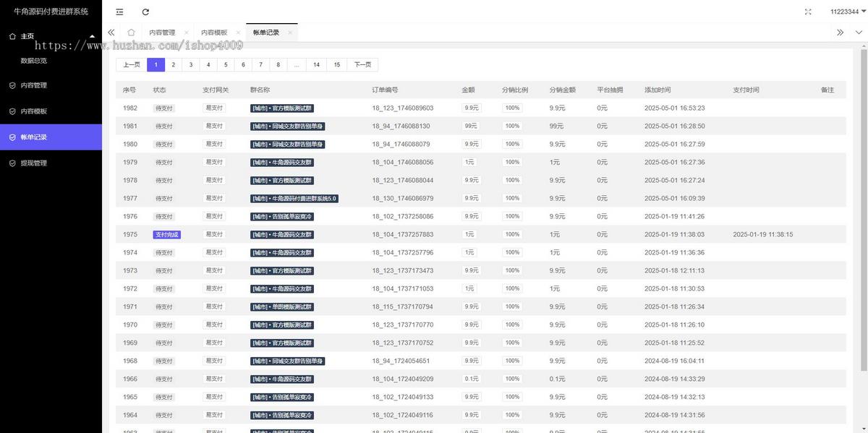Viewport: 868px width, 433px height.
Task: Open tab options dropdown chevron
Action: 859,33
